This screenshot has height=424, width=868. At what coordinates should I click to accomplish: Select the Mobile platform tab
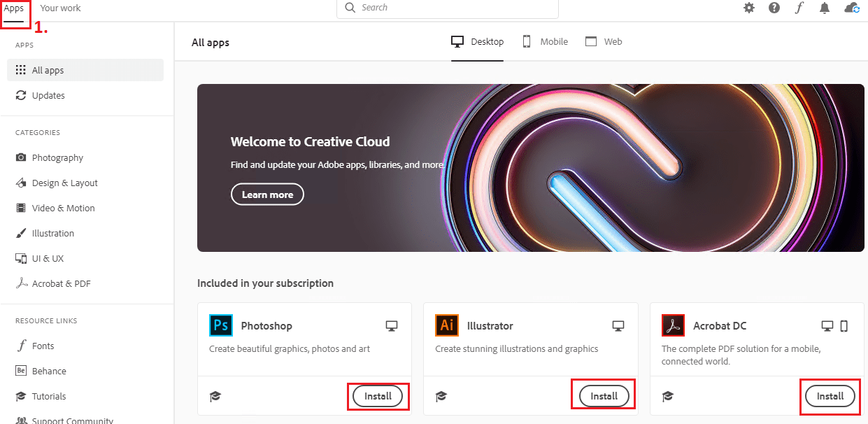pyautogui.click(x=546, y=42)
